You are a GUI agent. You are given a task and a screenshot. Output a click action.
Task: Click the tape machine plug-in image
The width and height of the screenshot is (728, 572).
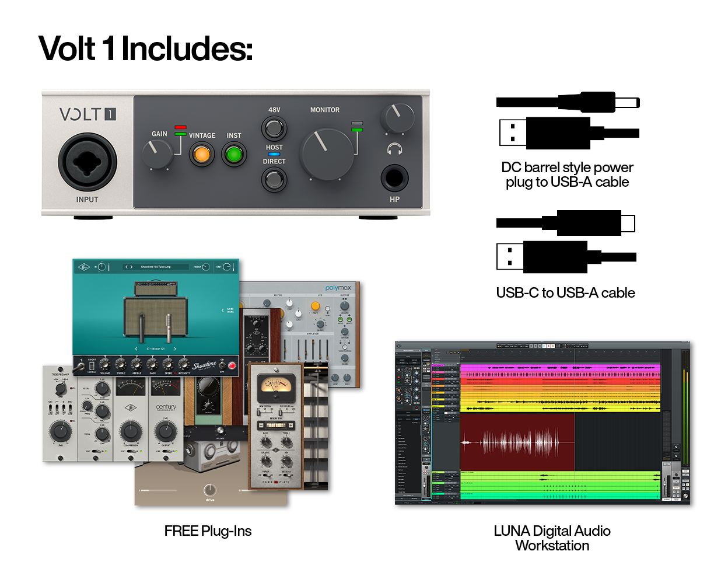point(212,456)
